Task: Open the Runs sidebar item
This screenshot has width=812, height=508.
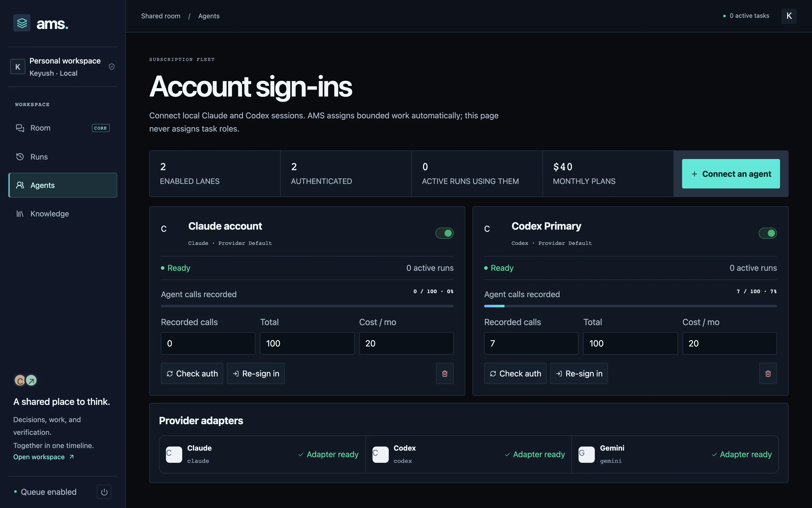Action: point(63,156)
